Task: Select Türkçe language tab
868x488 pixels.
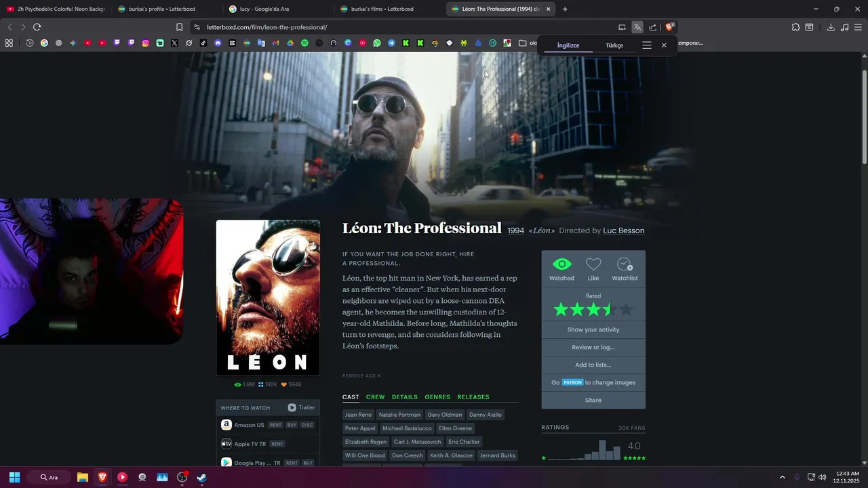Action: click(614, 45)
